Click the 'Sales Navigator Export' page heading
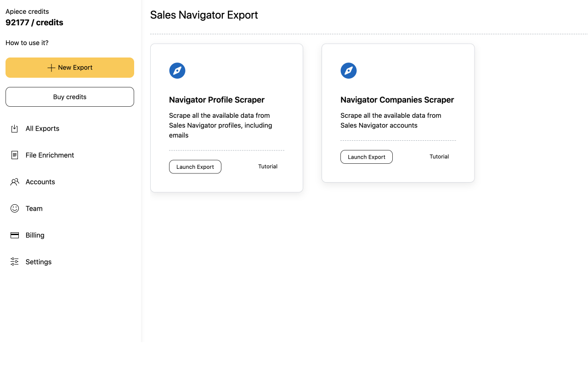Screen dimensions: 588x368 tap(204, 15)
